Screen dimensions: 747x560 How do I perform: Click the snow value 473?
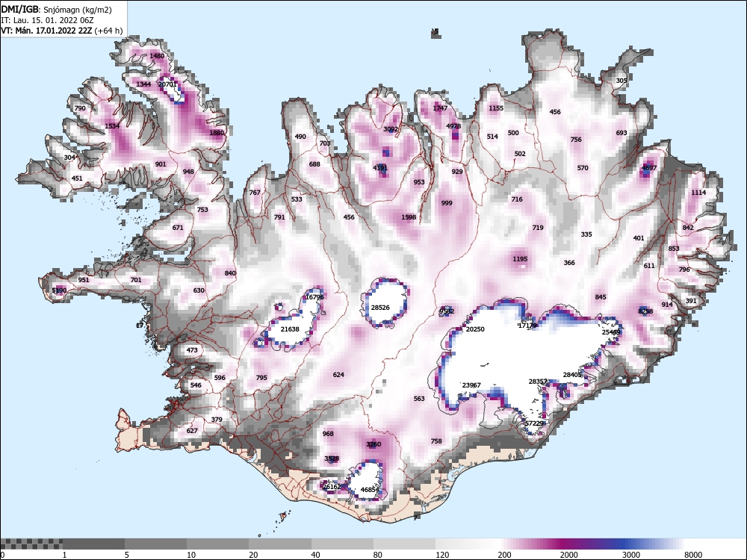pyautogui.click(x=192, y=350)
